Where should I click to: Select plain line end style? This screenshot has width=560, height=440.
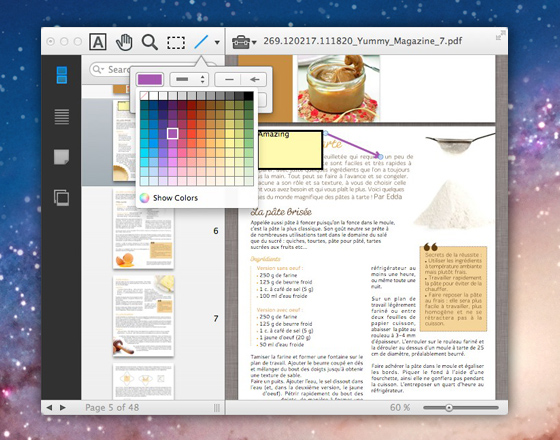[x=229, y=79]
